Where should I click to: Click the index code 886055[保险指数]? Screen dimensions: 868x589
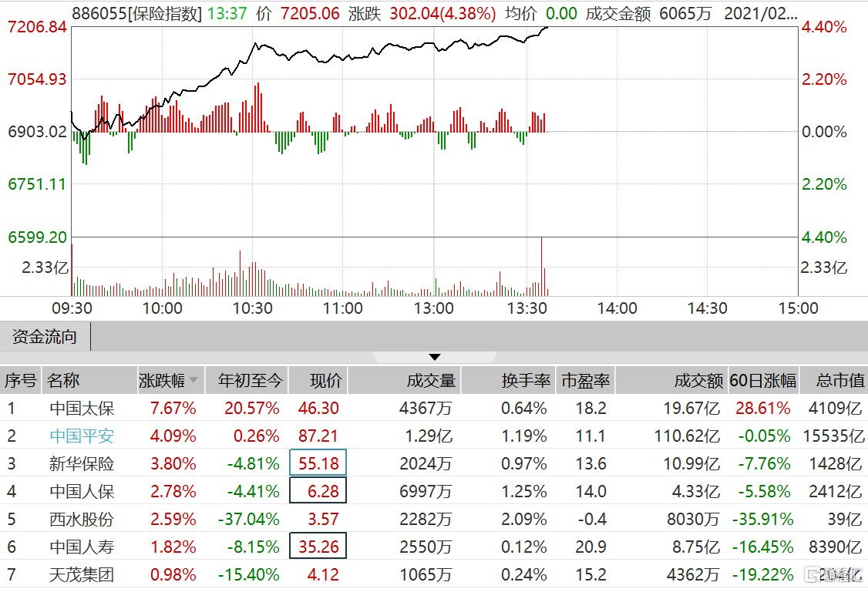click(136, 13)
